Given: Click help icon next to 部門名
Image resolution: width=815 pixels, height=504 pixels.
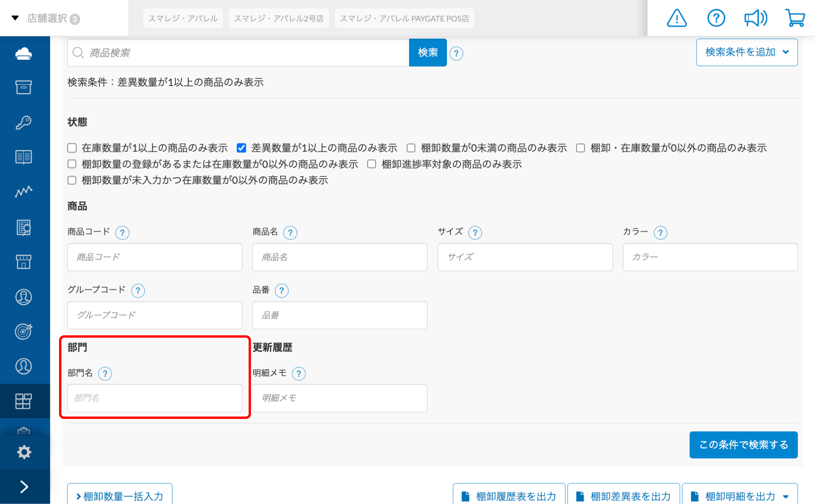Looking at the screenshot, I should [105, 374].
